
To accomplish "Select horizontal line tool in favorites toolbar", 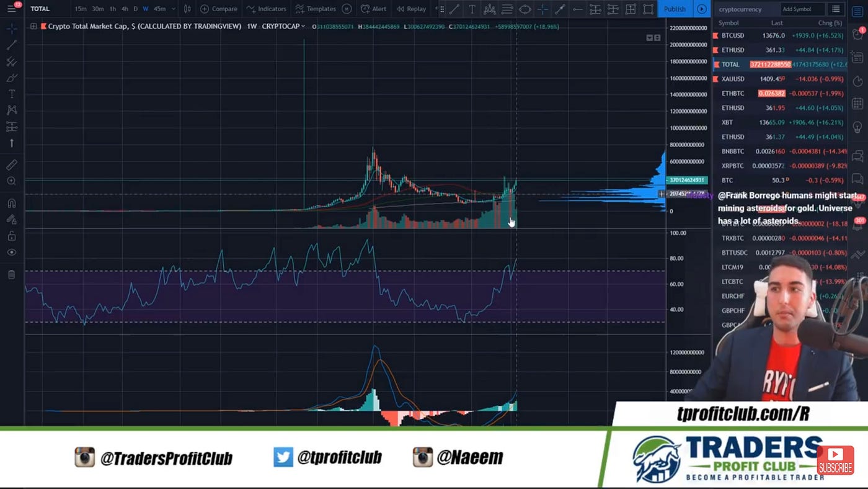I will pos(577,9).
